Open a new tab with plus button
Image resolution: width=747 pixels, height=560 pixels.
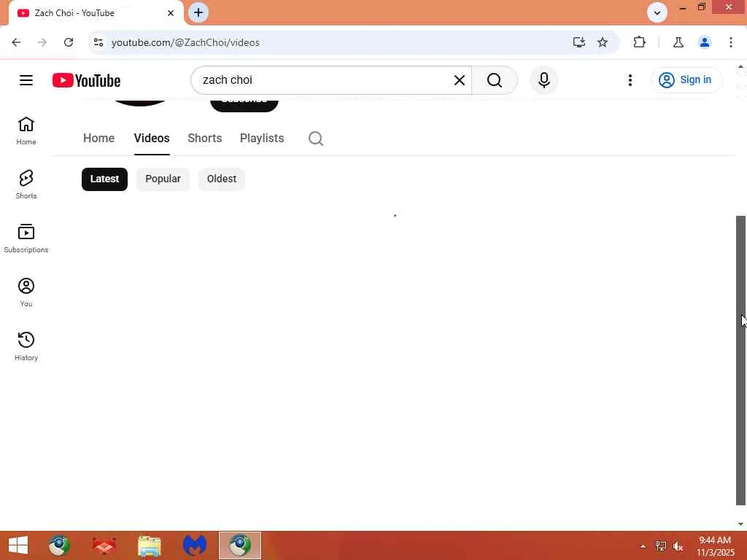point(198,13)
